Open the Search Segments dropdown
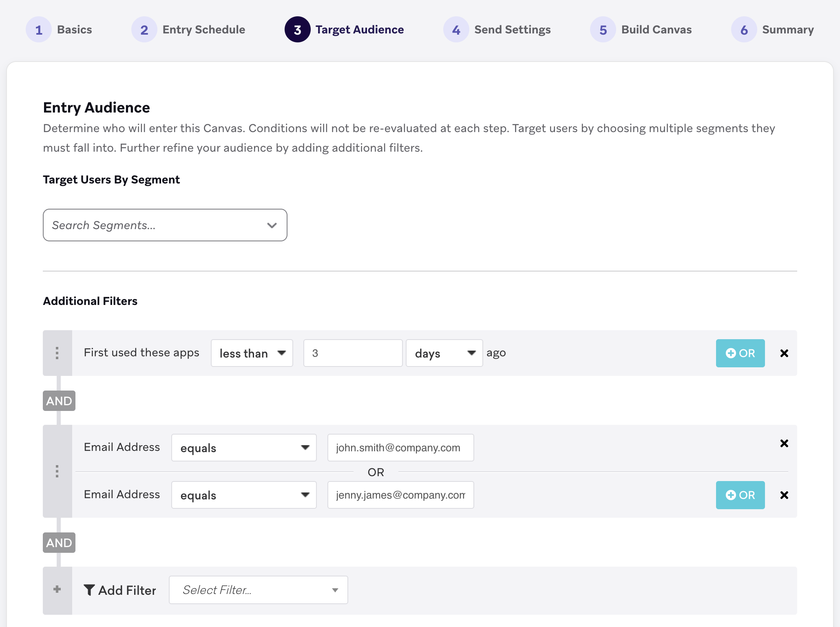This screenshot has height=627, width=840. pos(165,225)
